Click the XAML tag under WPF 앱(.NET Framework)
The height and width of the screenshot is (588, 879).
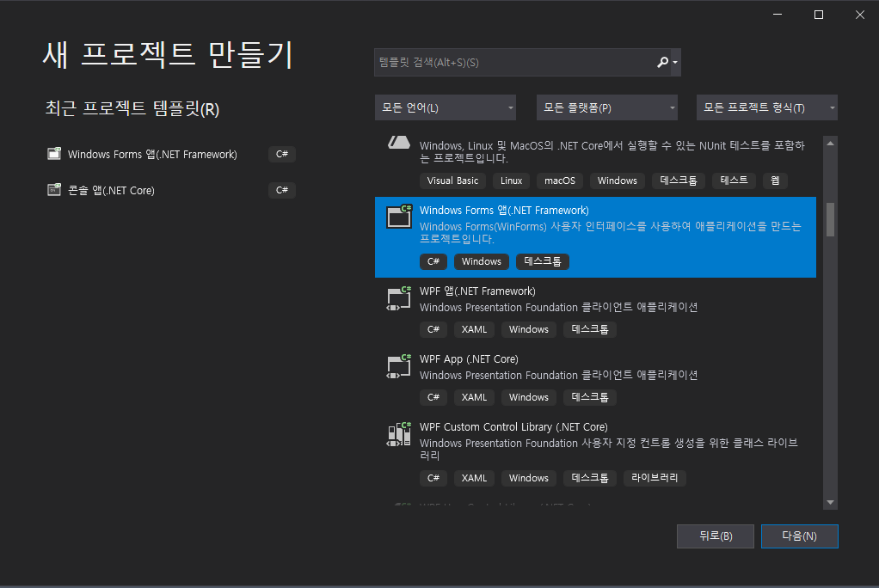pyautogui.click(x=474, y=329)
